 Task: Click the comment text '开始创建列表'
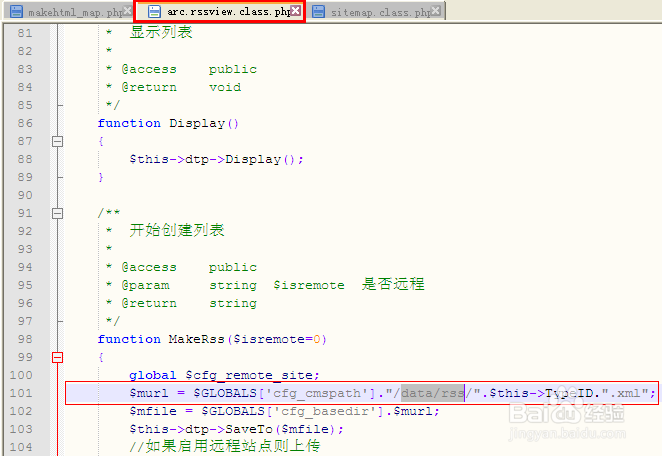(177, 231)
